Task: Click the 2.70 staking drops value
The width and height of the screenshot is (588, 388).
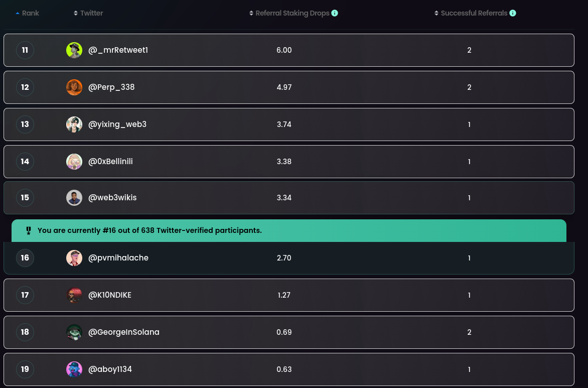Action: [x=284, y=258]
